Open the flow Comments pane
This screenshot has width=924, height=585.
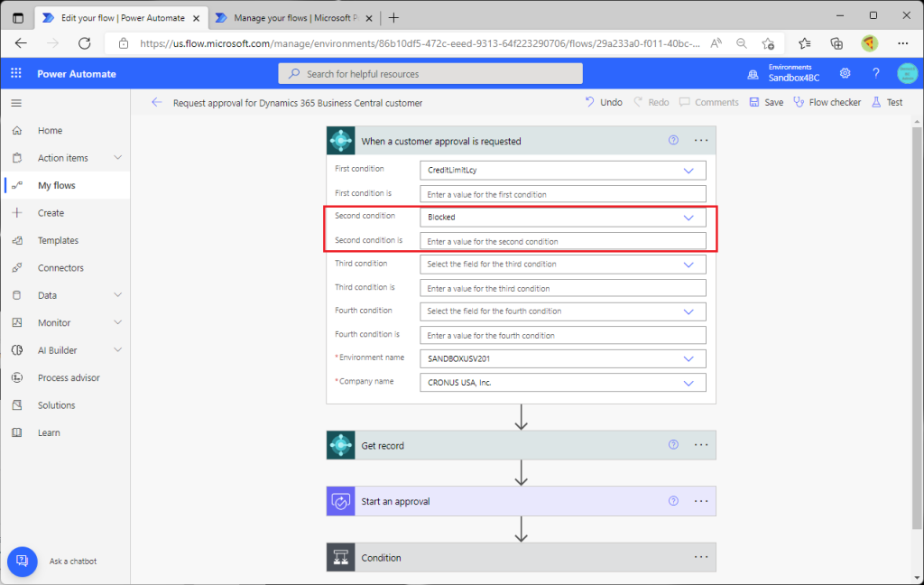[709, 102]
